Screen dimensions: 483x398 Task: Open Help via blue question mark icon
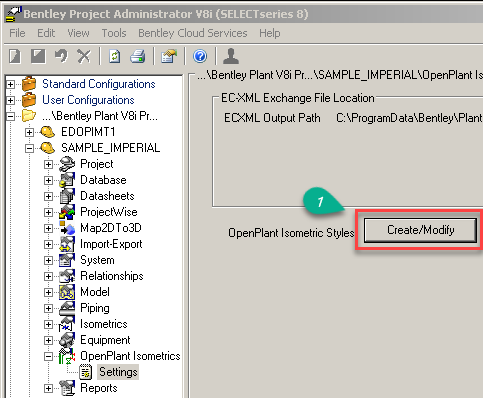tap(200, 56)
